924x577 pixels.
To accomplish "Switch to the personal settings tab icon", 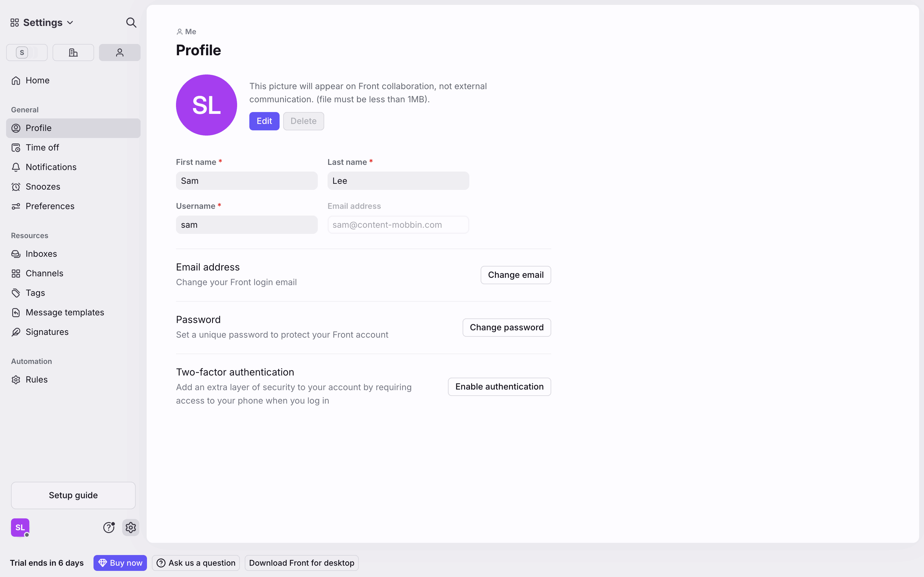I will pyautogui.click(x=119, y=52).
